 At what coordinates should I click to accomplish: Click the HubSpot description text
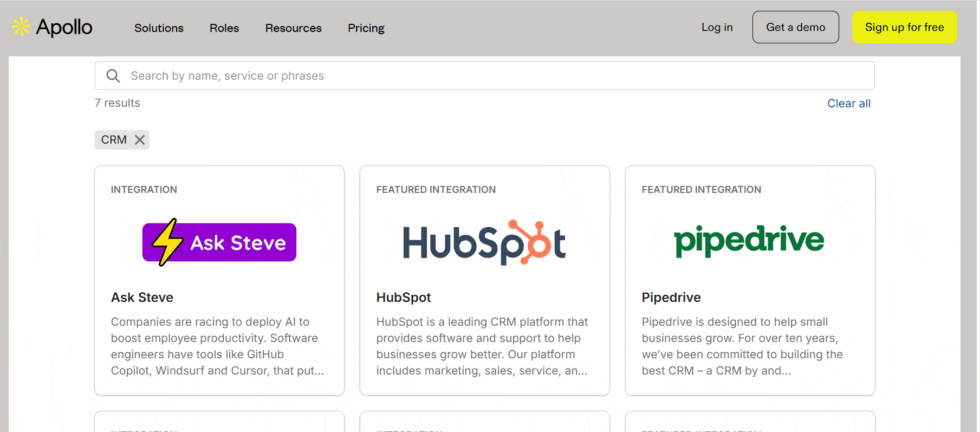click(x=482, y=346)
